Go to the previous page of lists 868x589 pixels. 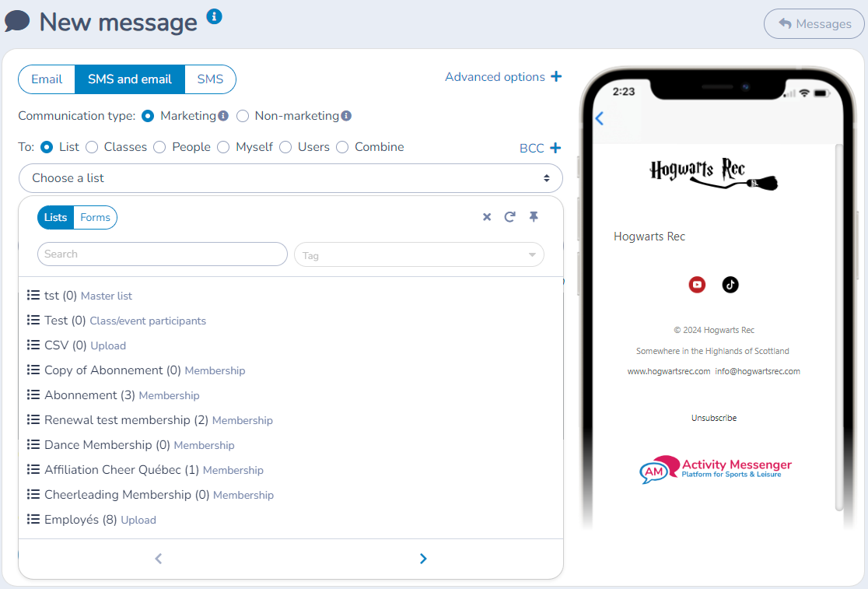click(x=159, y=559)
